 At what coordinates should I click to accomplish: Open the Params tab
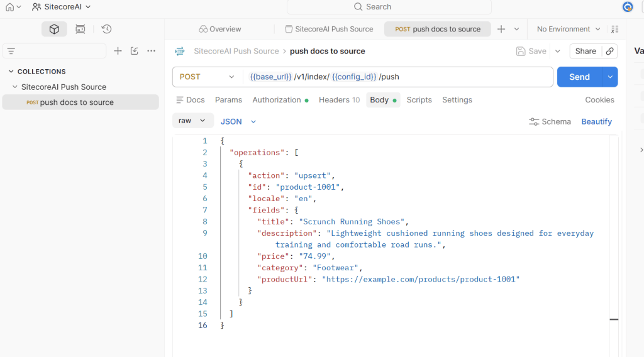228,100
